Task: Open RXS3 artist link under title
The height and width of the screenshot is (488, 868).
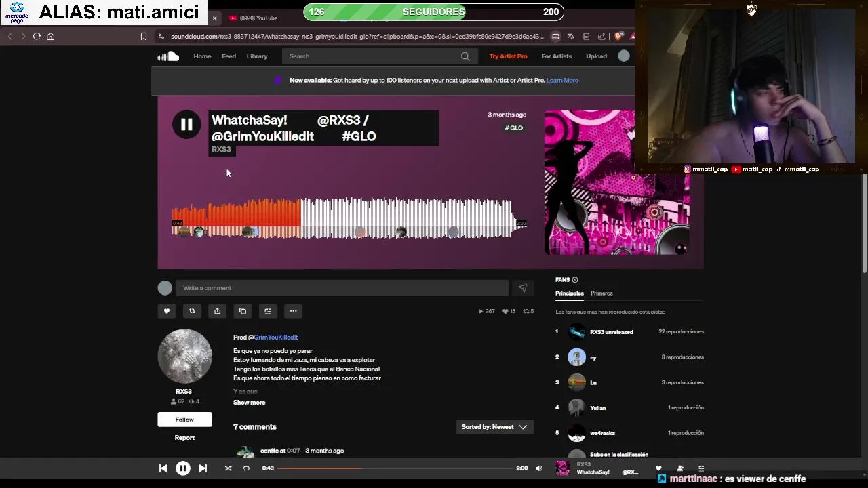Action: point(221,150)
